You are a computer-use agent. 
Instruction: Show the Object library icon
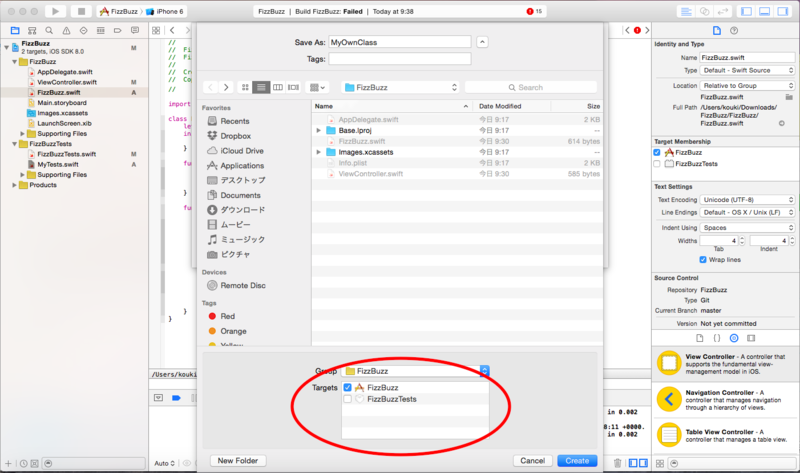tap(734, 338)
